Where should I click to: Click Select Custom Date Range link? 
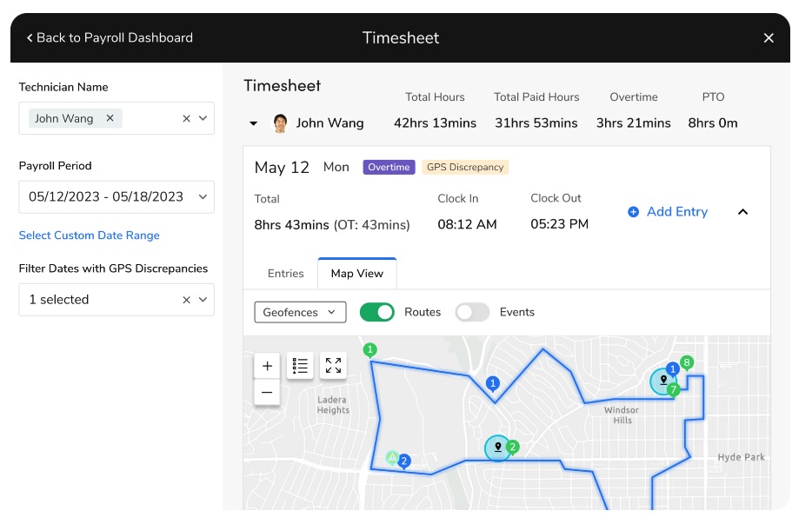pos(89,235)
